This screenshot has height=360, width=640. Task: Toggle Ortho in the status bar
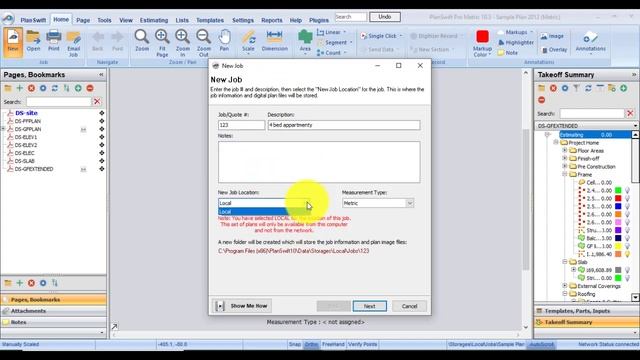(311, 344)
